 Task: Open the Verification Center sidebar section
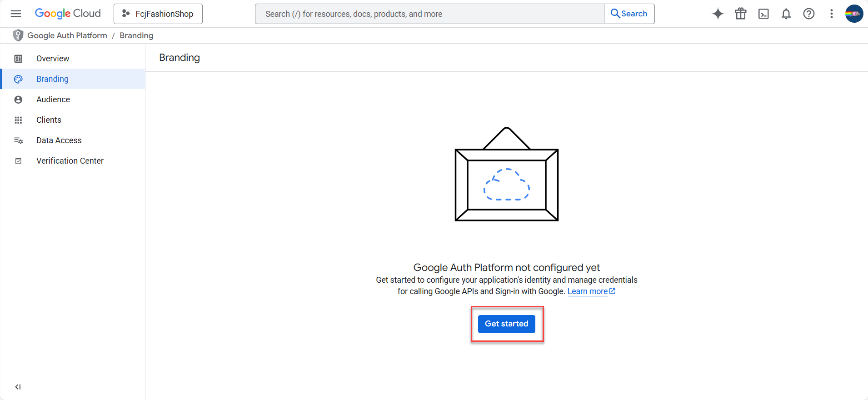click(x=73, y=161)
